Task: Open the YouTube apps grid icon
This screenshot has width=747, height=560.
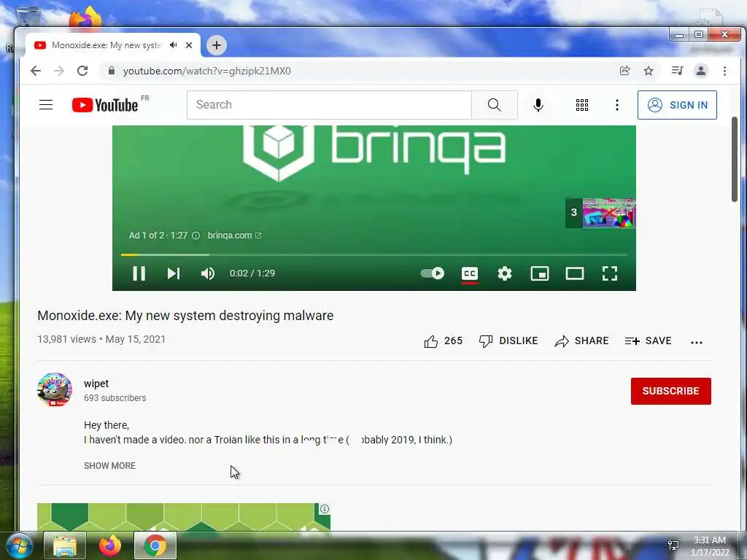Action: 581,105
